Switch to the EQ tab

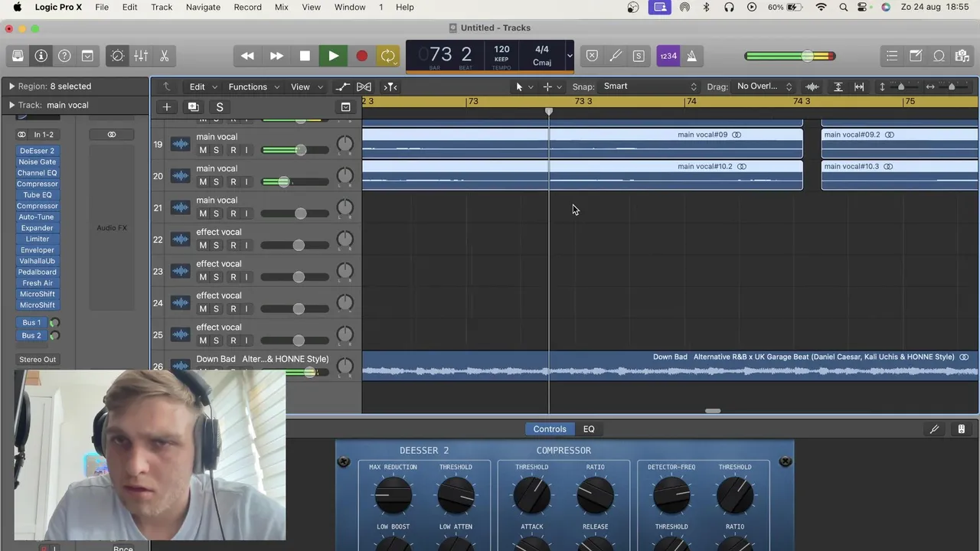pos(589,429)
